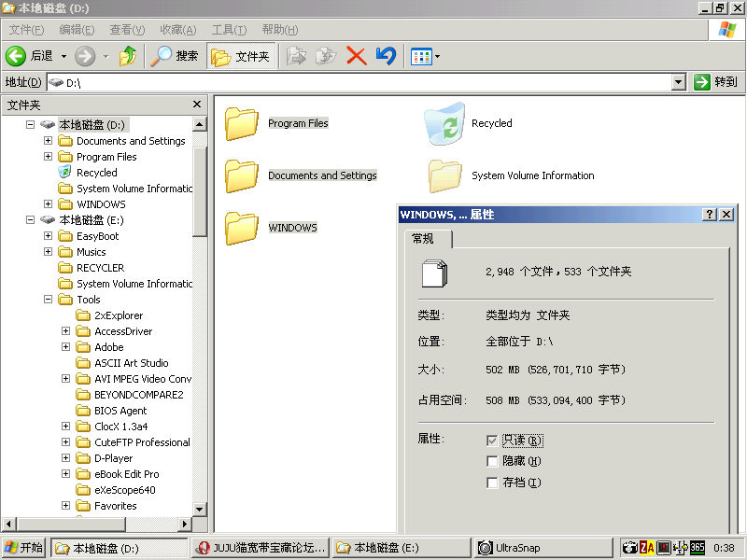Click the green Back arrow icon
The width and height of the screenshot is (747, 560).
click(x=16, y=56)
